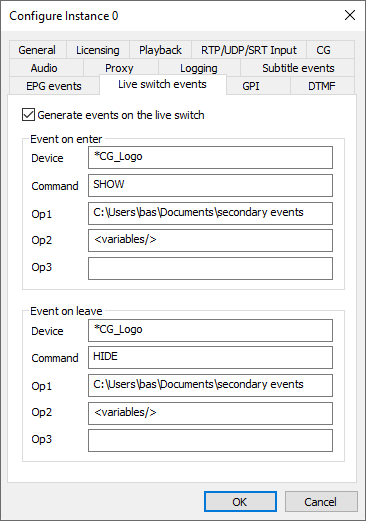Switch to the EPG events tab
Screen dimensions: 366x521
tap(54, 86)
